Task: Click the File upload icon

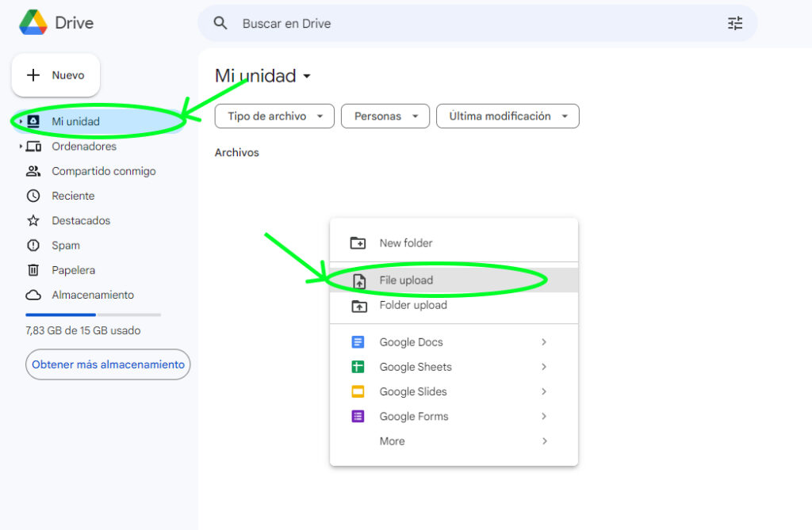Action: tap(359, 280)
